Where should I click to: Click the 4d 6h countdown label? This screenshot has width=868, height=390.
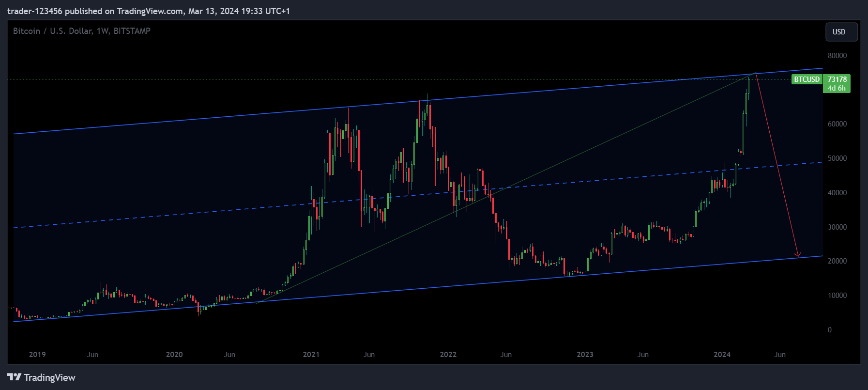point(837,88)
